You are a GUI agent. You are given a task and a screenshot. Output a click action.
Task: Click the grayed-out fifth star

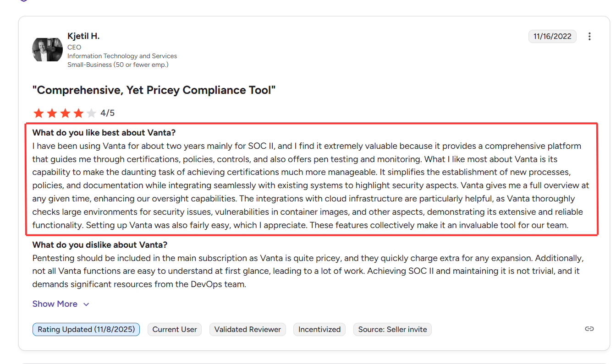pos(92,112)
